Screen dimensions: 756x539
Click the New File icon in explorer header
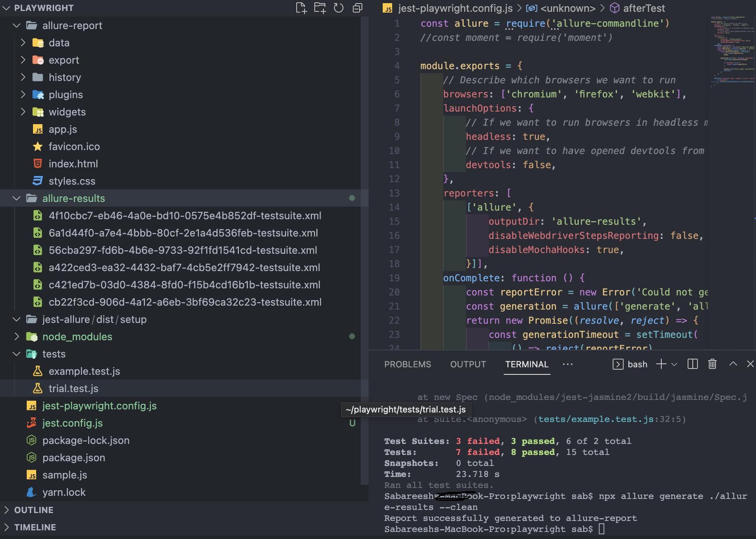point(301,8)
